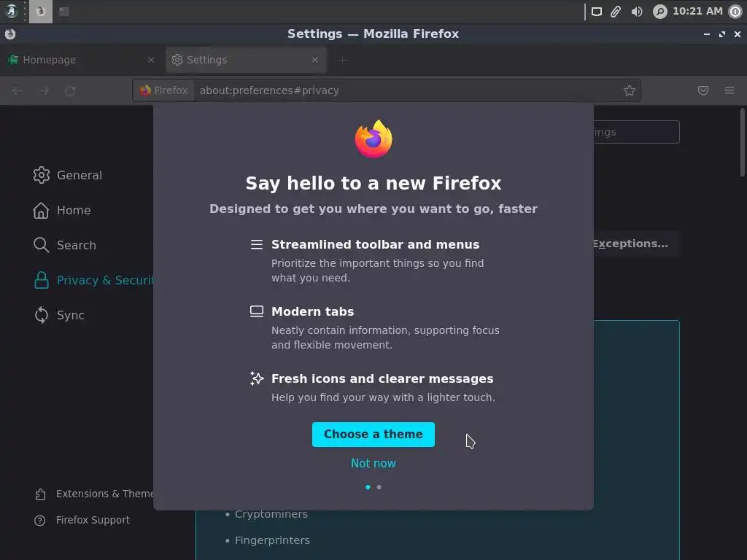747x560 pixels.
Task: Click the Fresh icons sparkle icon
Action: [x=257, y=378]
